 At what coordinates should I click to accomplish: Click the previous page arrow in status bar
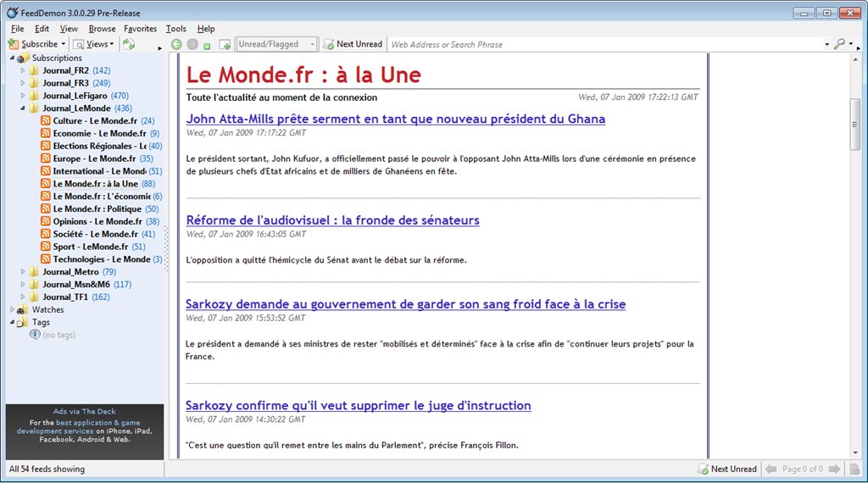[x=771, y=469]
